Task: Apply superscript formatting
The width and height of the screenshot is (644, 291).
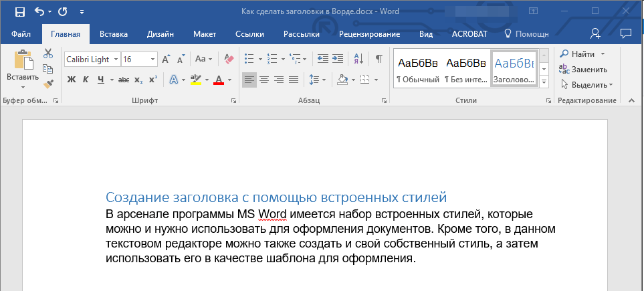Action: pyautogui.click(x=153, y=80)
